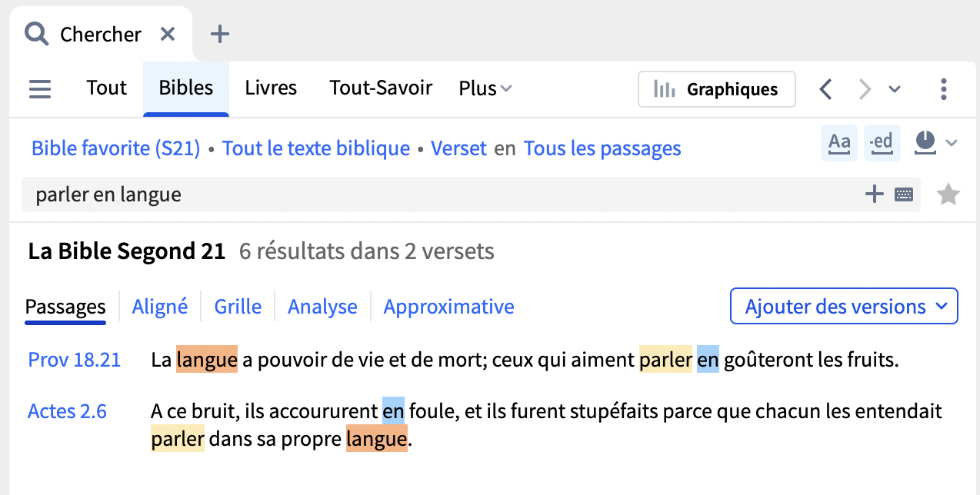Open a new tab with the plus icon
Screen dimensions: 980x495
(220, 34)
